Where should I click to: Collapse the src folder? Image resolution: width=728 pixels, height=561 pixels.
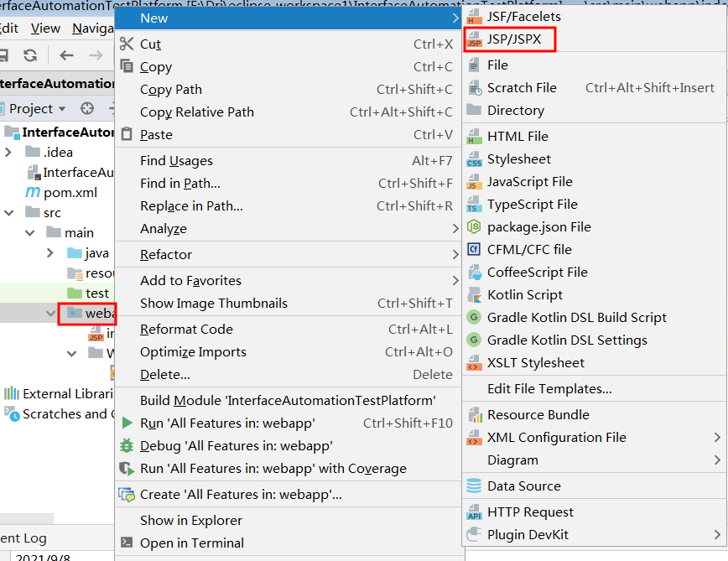(9, 212)
